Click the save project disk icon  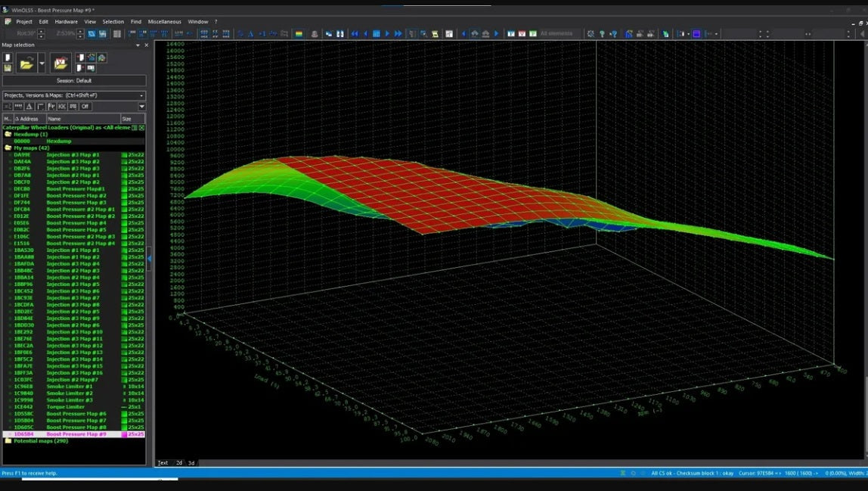(x=8, y=68)
